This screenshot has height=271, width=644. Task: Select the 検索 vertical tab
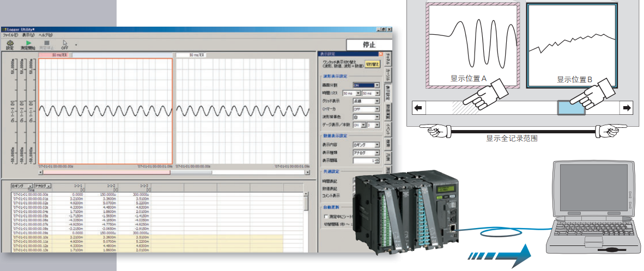point(388,143)
